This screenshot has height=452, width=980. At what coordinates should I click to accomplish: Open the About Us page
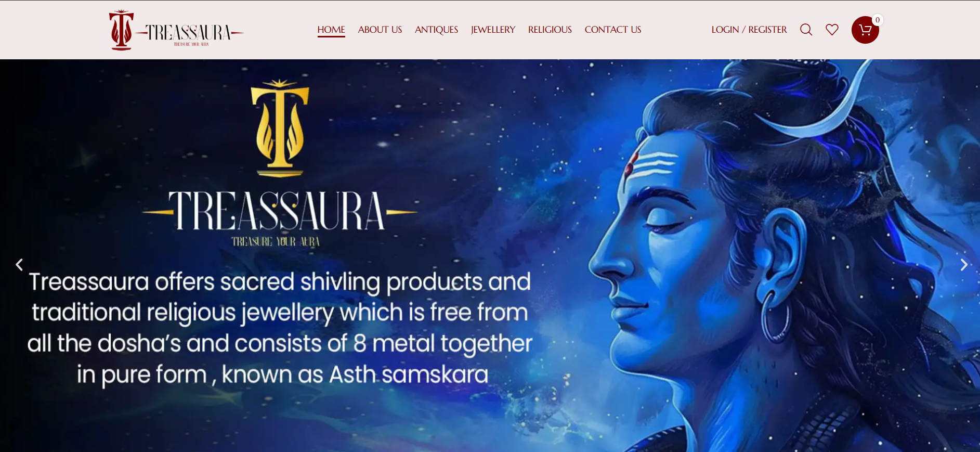(x=380, y=30)
